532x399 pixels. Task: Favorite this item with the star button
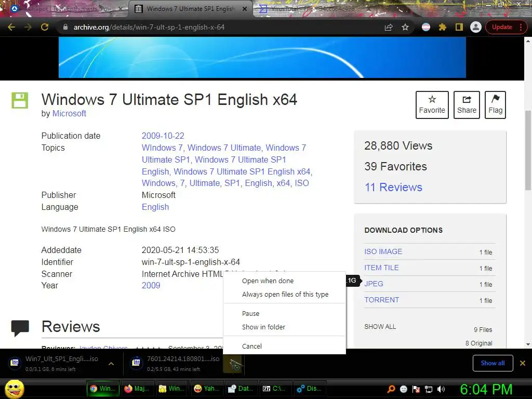point(432,105)
